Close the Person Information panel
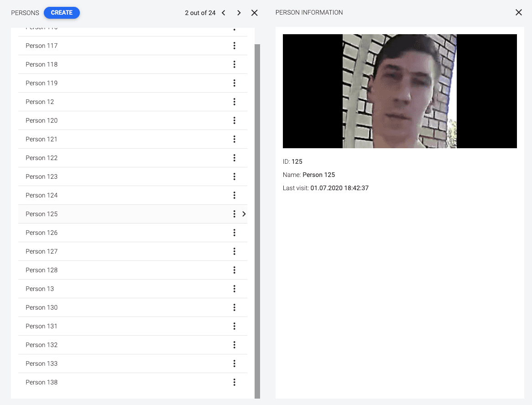This screenshot has width=532, height=405. (519, 12)
